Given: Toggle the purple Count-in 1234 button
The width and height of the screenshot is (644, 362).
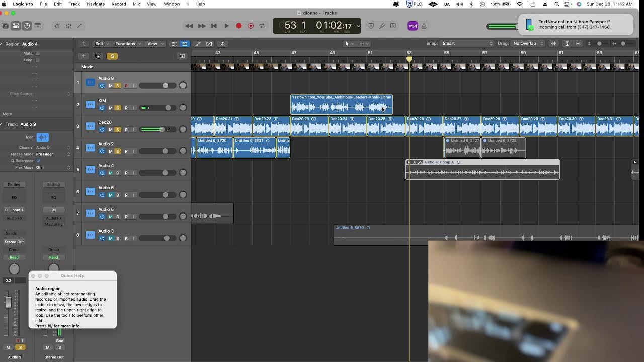Looking at the screenshot, I should pos(413,26).
